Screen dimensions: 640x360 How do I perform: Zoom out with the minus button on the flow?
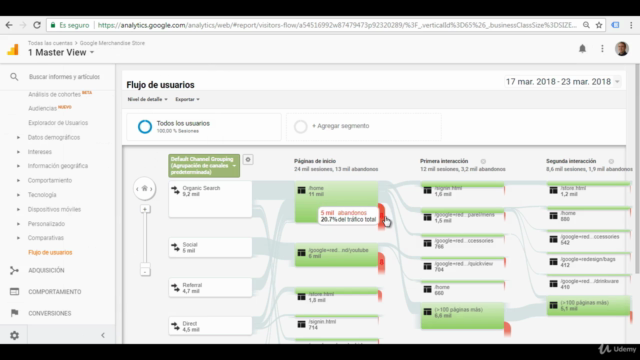pos(145,271)
